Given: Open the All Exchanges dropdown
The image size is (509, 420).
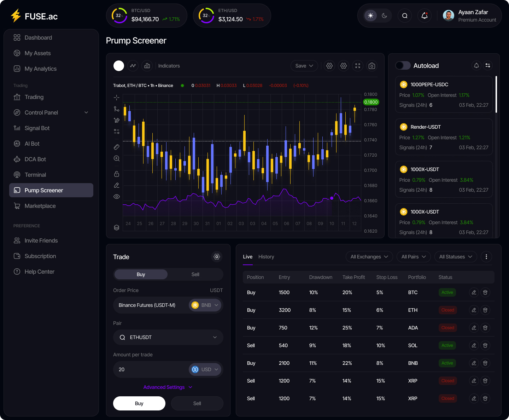Looking at the screenshot, I should (369, 257).
